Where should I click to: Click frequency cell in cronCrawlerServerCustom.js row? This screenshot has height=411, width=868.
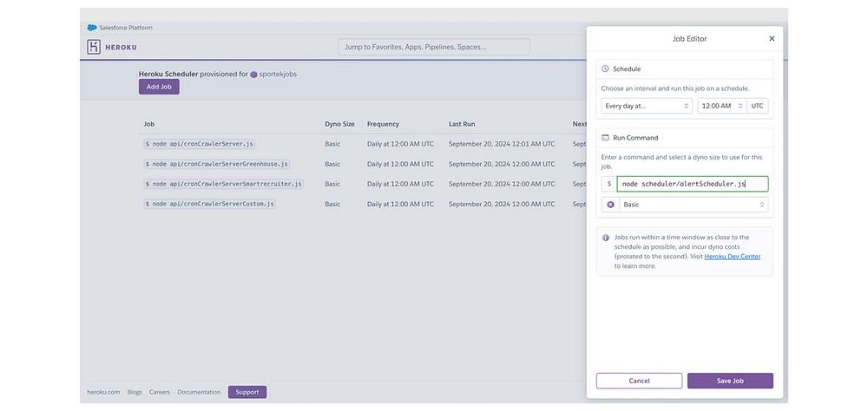point(400,204)
